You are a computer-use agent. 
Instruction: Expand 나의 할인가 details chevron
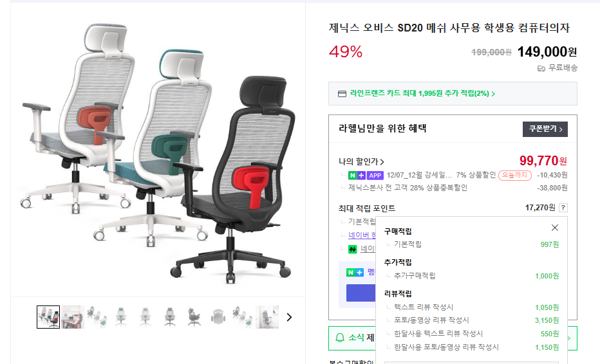point(382,161)
